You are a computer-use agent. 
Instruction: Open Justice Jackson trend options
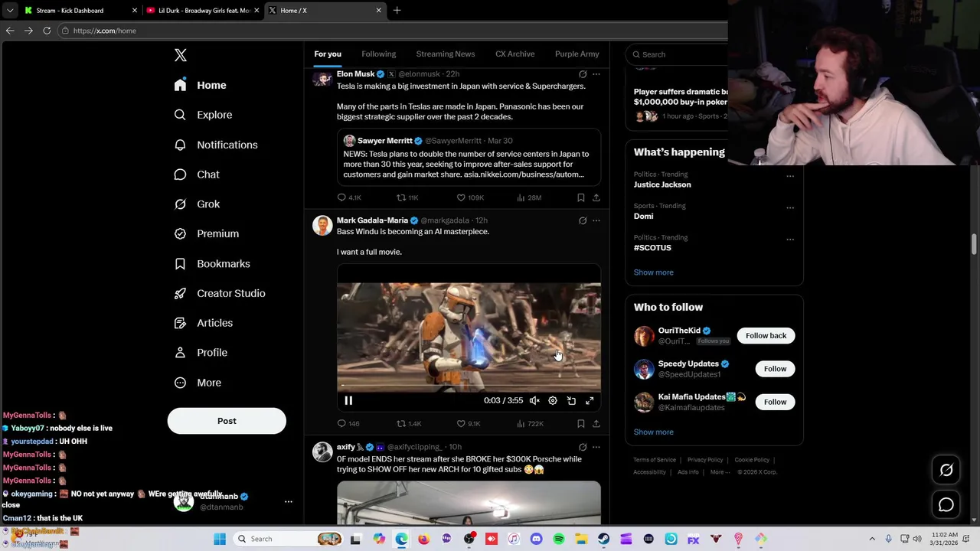(790, 176)
